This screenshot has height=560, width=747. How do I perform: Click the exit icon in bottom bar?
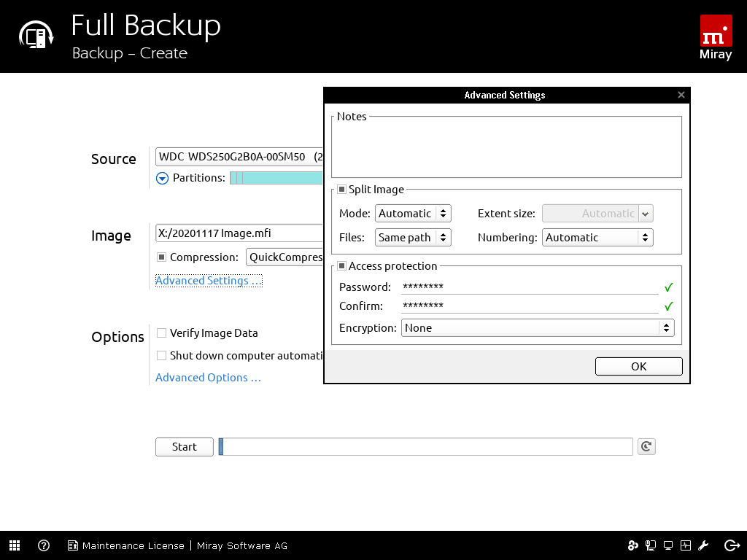(732, 545)
